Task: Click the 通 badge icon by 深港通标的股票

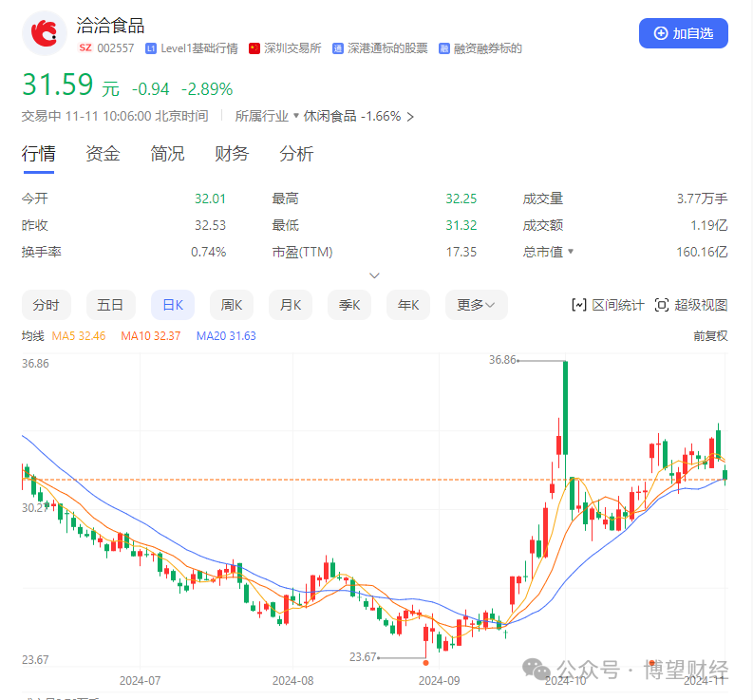Action: [x=338, y=48]
